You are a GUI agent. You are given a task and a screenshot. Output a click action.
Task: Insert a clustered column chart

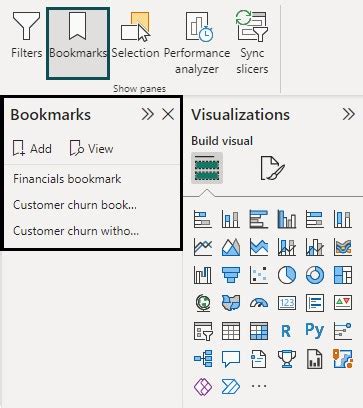[287, 219]
